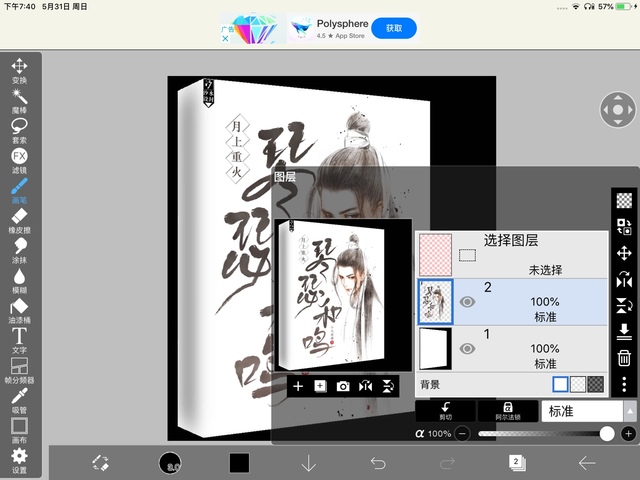This screenshot has height=480, width=640.
Task: Collapse panel with the down arrow
Action: tap(309, 462)
